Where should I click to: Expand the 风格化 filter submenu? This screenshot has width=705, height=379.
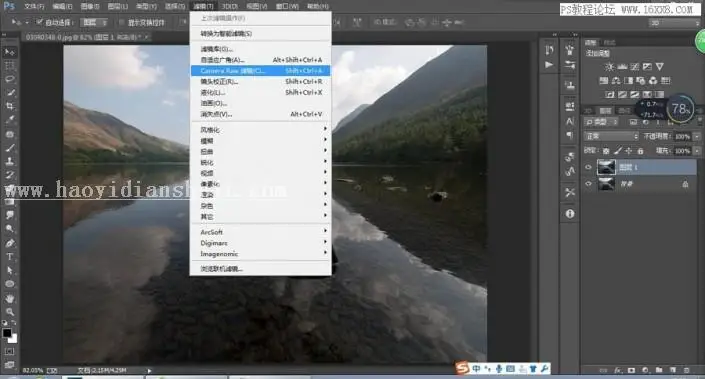(x=261, y=129)
